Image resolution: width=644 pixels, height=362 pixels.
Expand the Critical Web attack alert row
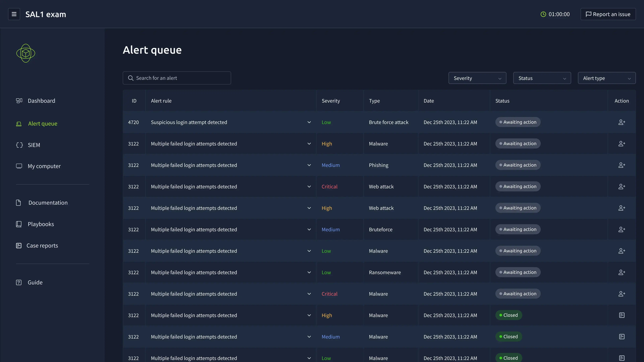[309, 187]
